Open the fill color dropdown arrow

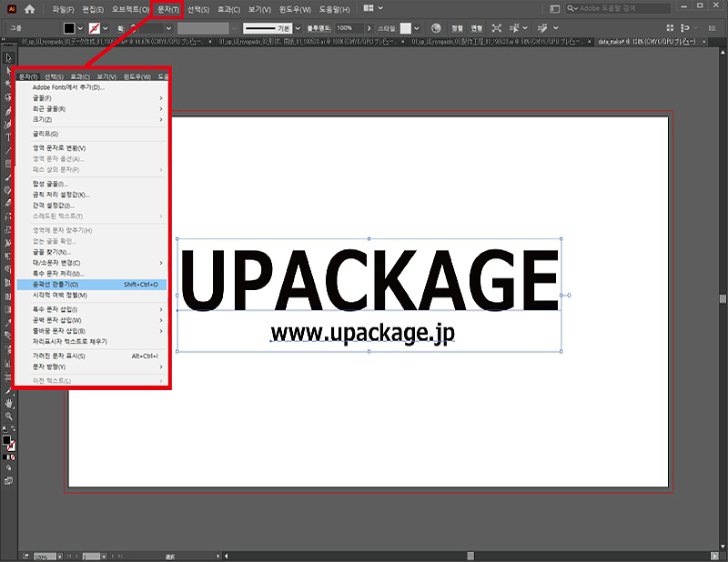tap(80, 28)
